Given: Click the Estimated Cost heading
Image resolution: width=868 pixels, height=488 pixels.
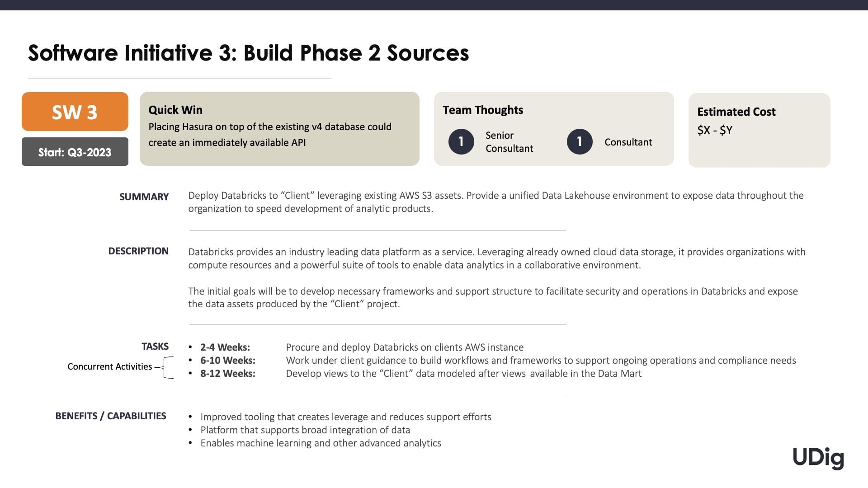Looking at the screenshot, I should (736, 112).
